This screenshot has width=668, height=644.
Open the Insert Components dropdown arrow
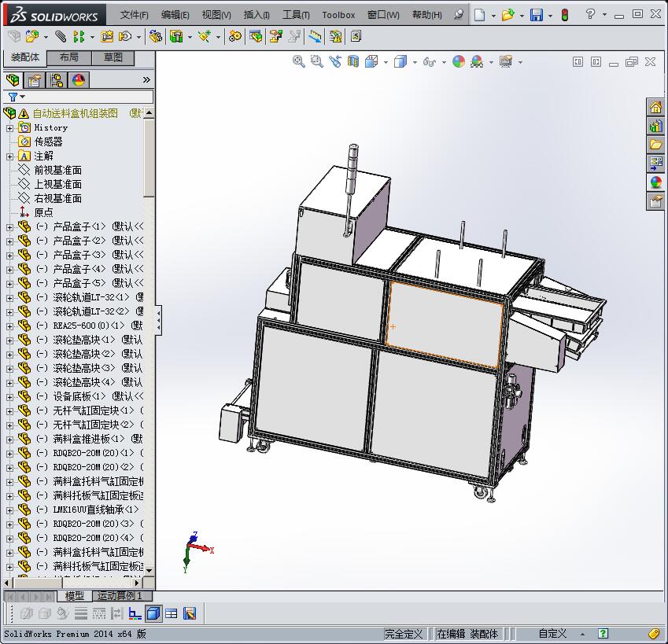46,37
